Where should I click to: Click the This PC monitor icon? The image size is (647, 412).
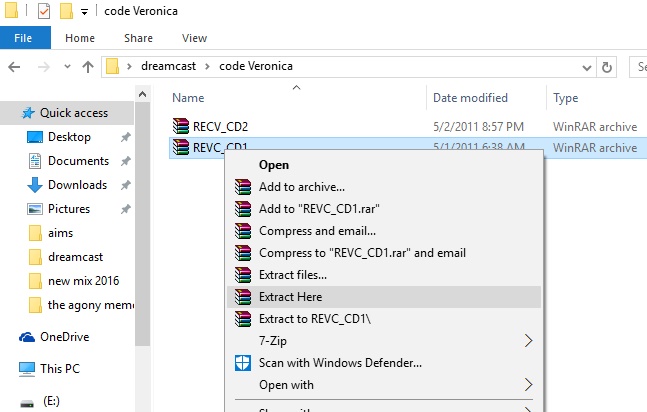[27, 369]
